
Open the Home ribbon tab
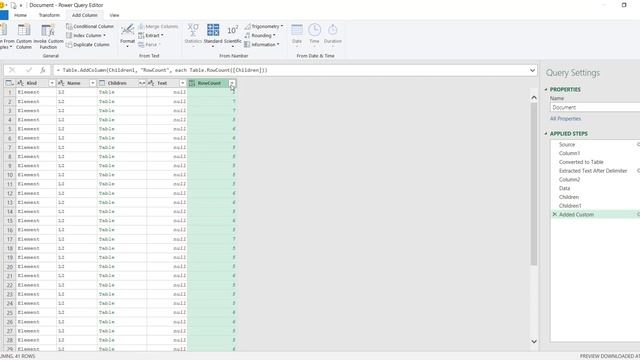pyautogui.click(x=20, y=15)
